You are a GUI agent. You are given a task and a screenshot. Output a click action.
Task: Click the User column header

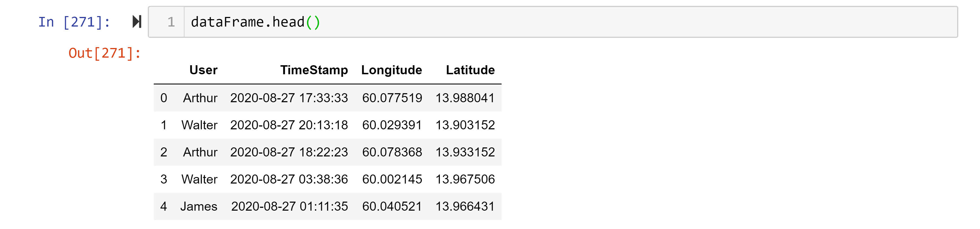coord(203,70)
